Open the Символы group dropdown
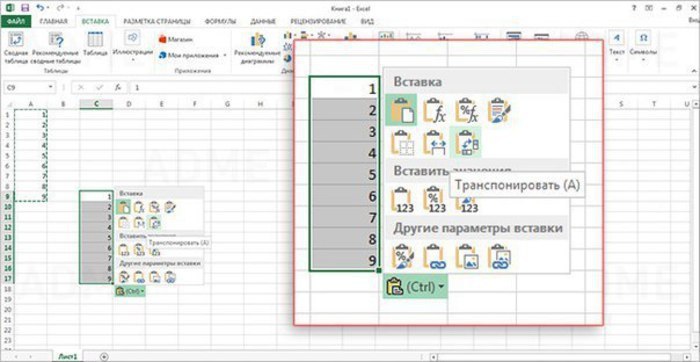This screenshot has height=362, width=700. coord(643,47)
